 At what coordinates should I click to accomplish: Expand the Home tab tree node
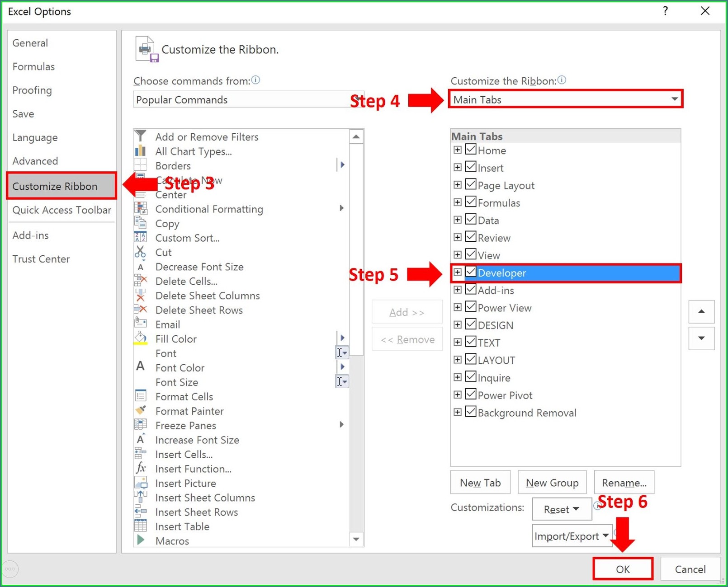[458, 150]
